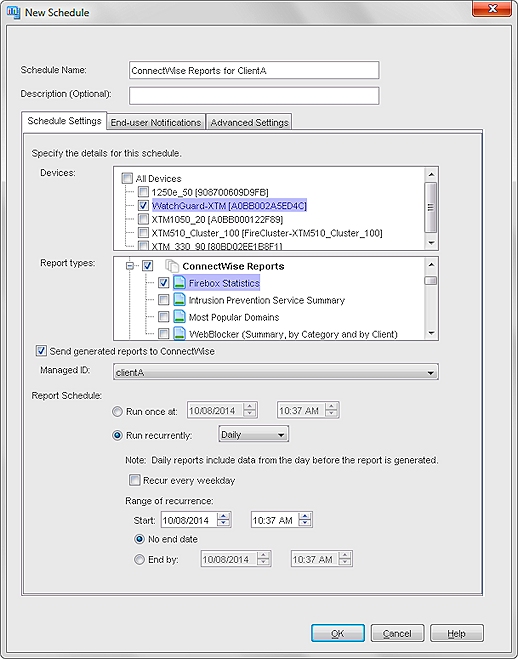Close the New Schedule dialog
The image size is (518, 659).
pos(492,8)
